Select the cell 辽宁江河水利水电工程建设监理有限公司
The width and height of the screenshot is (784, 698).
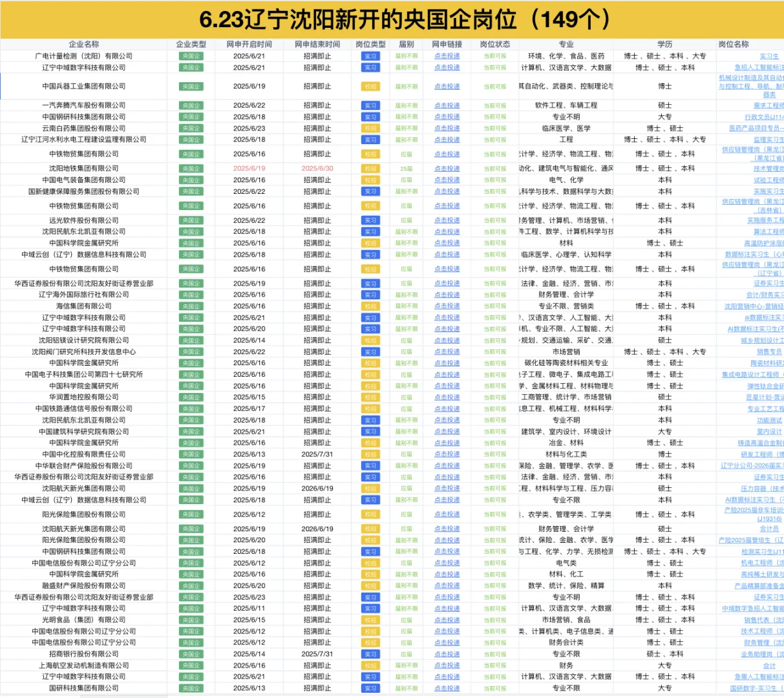coord(84,140)
